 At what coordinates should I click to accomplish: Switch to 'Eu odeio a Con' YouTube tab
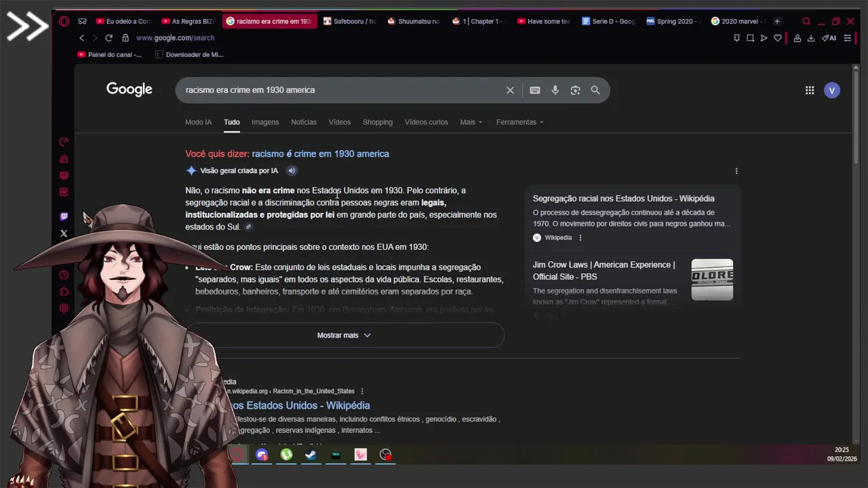tap(123, 21)
